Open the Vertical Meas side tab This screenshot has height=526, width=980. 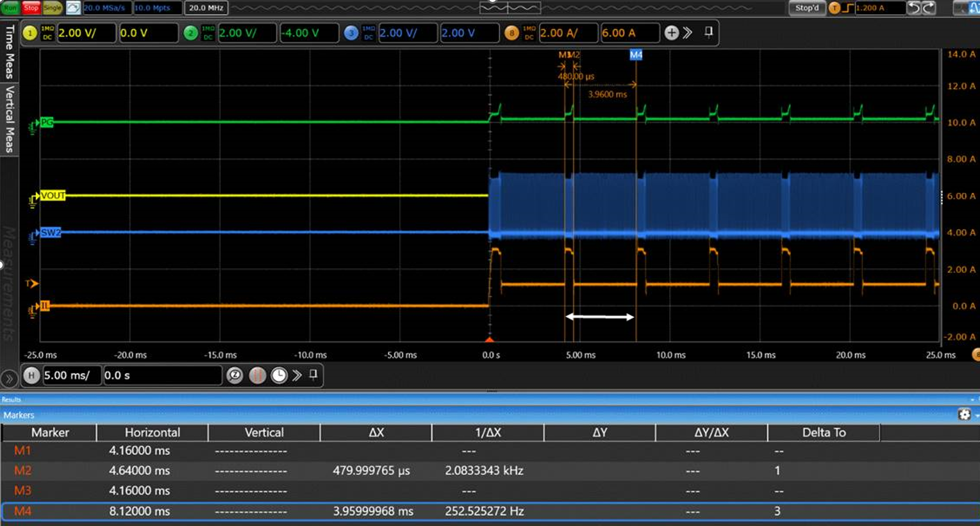pos(9,119)
